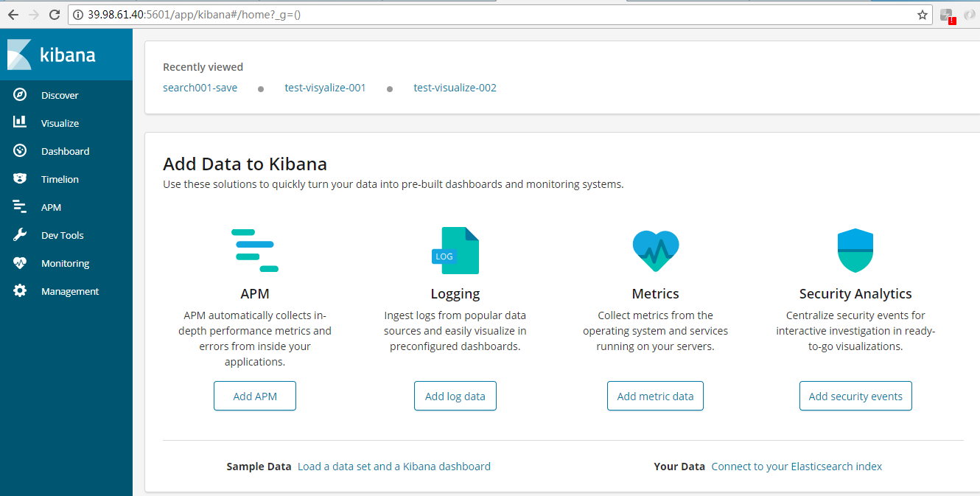Select the Management menu label

click(70, 292)
